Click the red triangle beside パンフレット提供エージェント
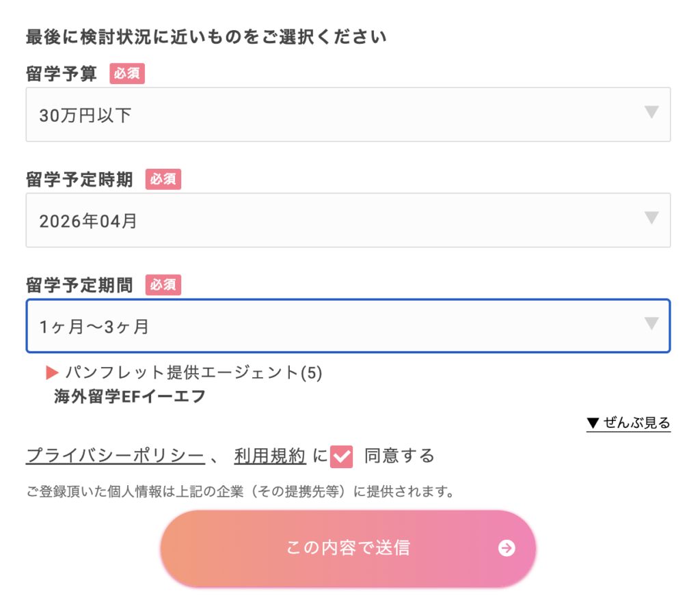This screenshot has width=700, height=600. point(53,372)
